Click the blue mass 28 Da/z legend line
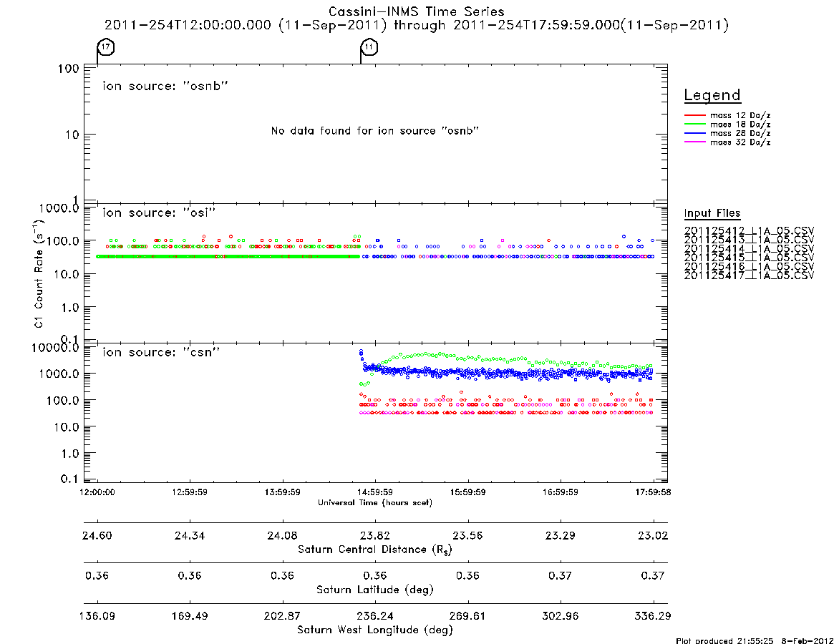This screenshot has height=644, width=834. 694,133
